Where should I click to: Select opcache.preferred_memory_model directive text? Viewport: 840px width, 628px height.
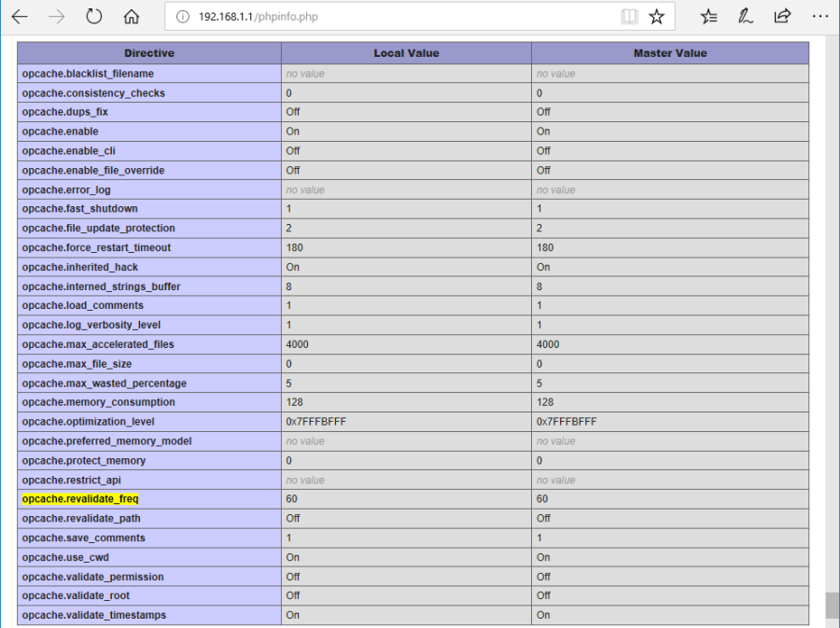point(106,441)
